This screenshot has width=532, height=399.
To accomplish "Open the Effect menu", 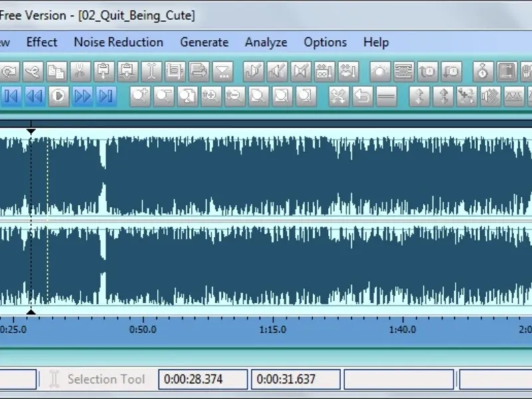I will click(x=42, y=43).
